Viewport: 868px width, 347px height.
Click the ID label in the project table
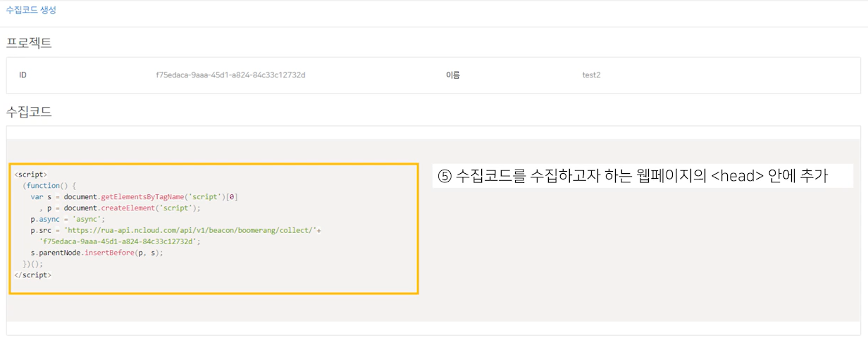click(23, 75)
